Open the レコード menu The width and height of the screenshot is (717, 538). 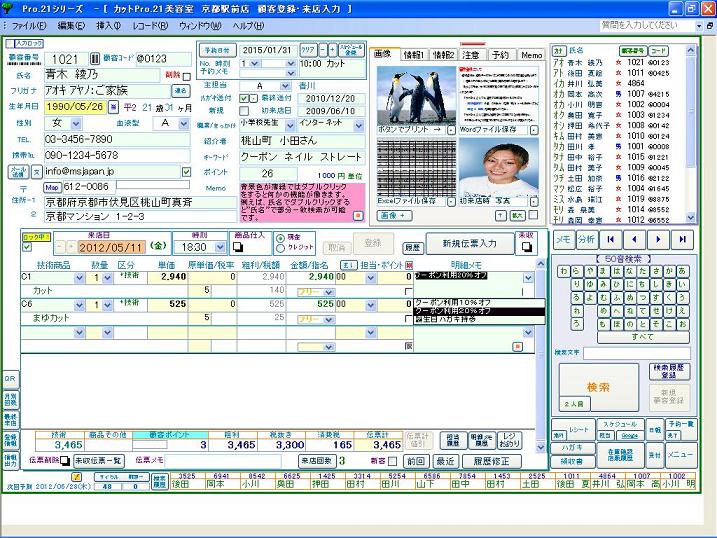click(150, 26)
